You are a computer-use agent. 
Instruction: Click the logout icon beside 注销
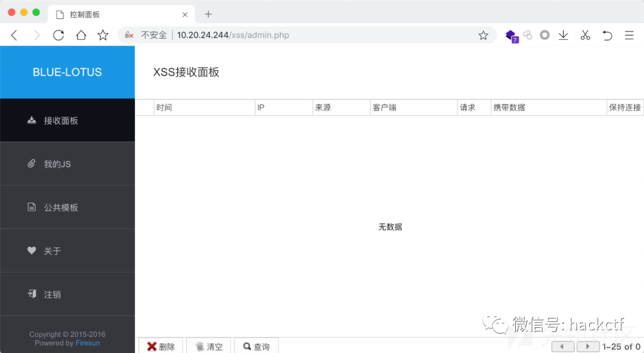32,294
